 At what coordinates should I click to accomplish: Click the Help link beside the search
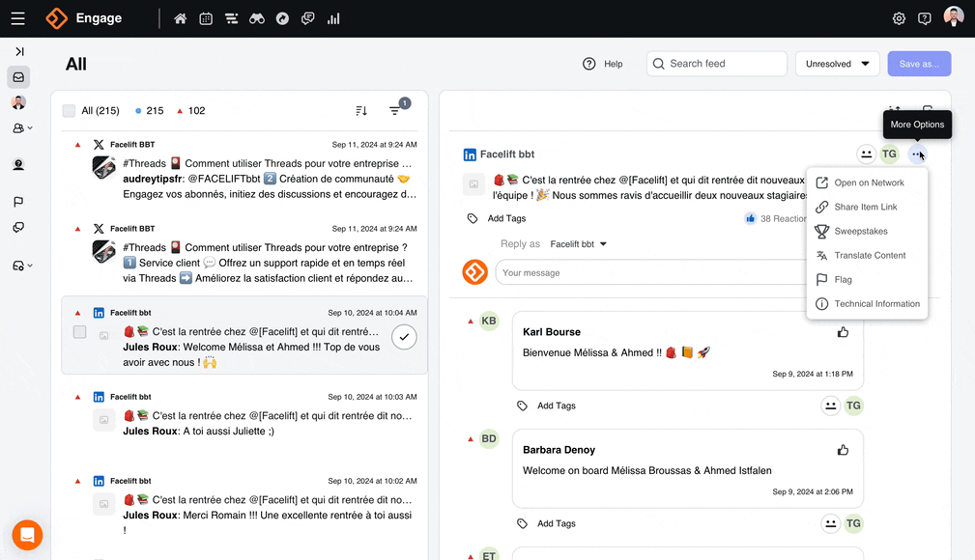coord(603,64)
